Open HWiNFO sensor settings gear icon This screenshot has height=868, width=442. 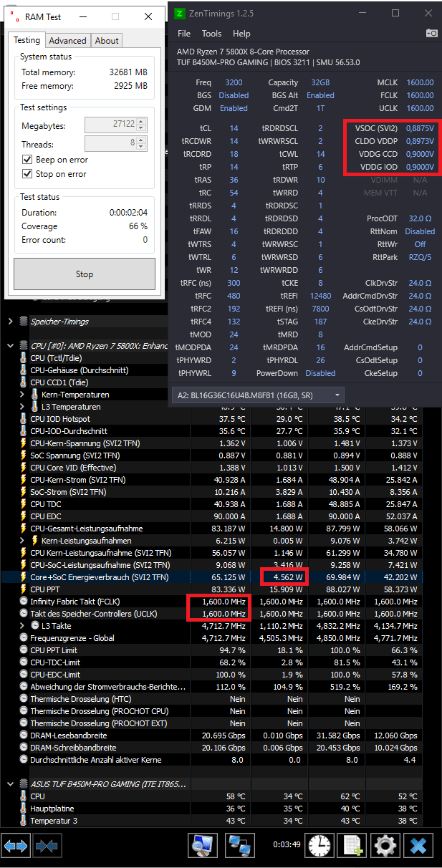point(385,845)
